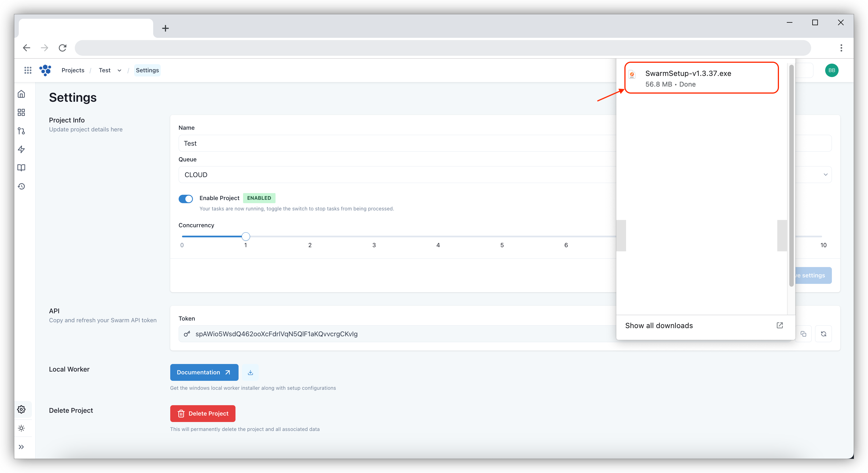Collapse the sidebar with the chevron arrows
Image resolution: width=868 pixels, height=473 pixels.
[21, 447]
